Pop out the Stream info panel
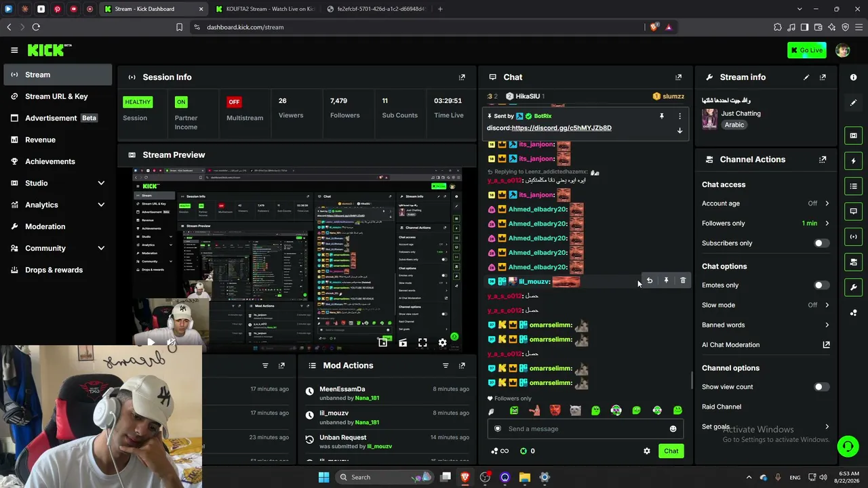This screenshot has width=868, height=488. pyautogui.click(x=823, y=77)
